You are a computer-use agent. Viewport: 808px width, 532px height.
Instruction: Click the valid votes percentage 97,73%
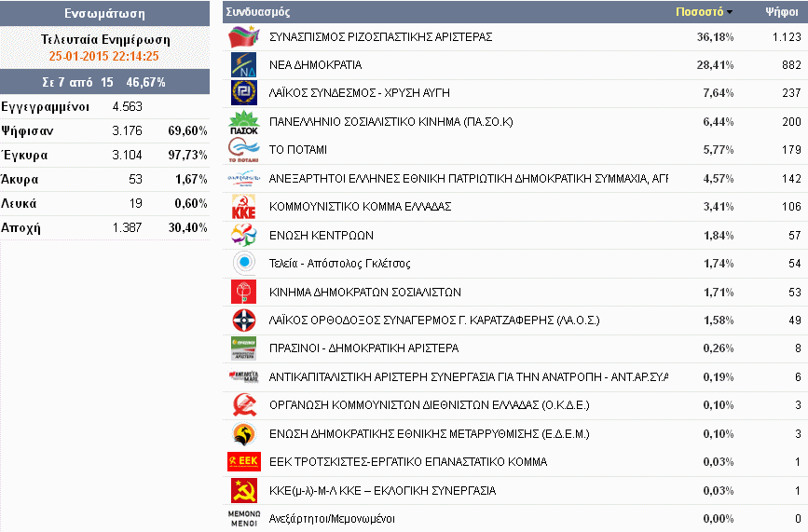click(187, 155)
